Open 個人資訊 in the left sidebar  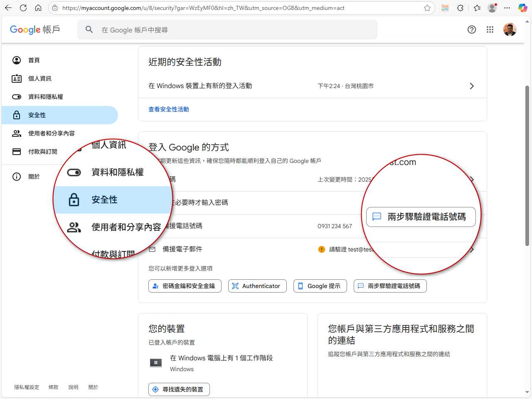60,79
